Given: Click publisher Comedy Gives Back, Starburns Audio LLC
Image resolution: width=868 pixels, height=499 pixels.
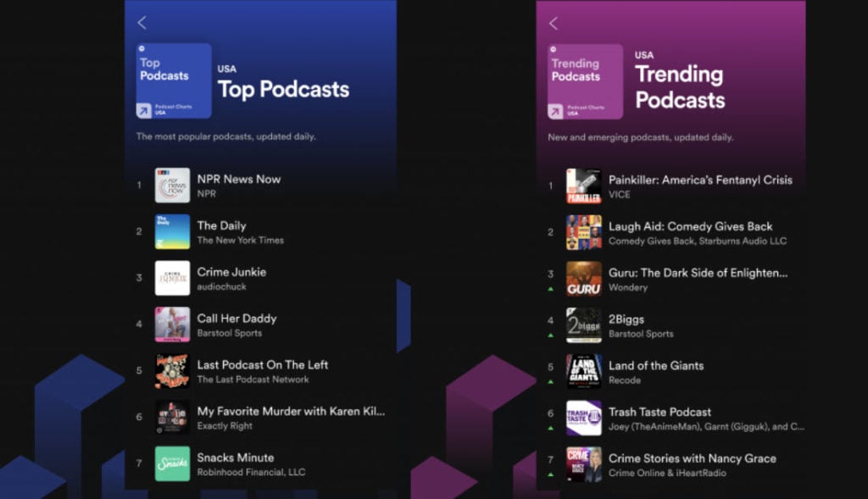Looking at the screenshot, I should [698, 241].
